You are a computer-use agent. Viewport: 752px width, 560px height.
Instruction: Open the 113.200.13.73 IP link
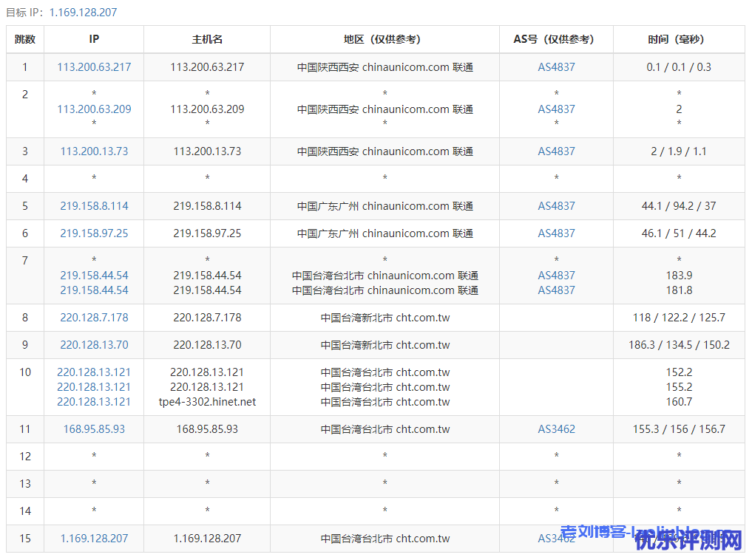94,151
